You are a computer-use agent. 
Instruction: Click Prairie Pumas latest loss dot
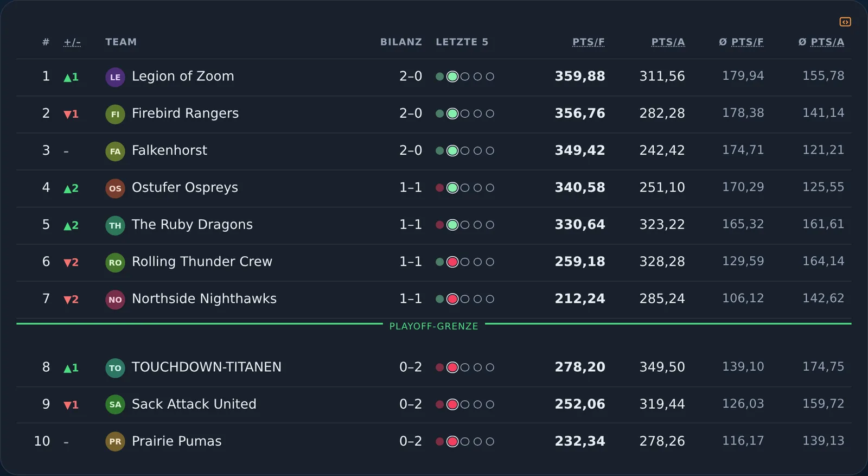click(x=452, y=442)
